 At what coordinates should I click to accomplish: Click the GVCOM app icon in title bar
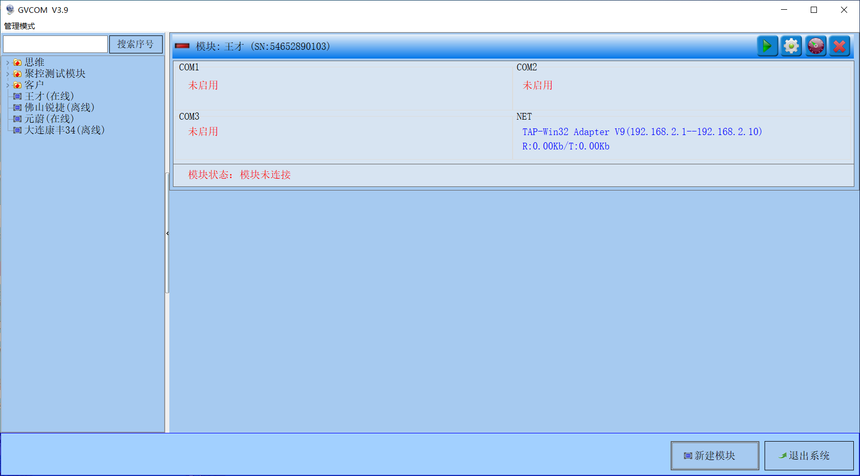coord(9,10)
